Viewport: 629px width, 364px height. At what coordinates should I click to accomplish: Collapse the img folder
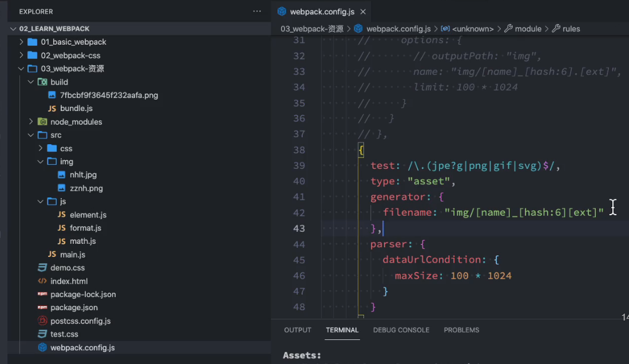41,161
